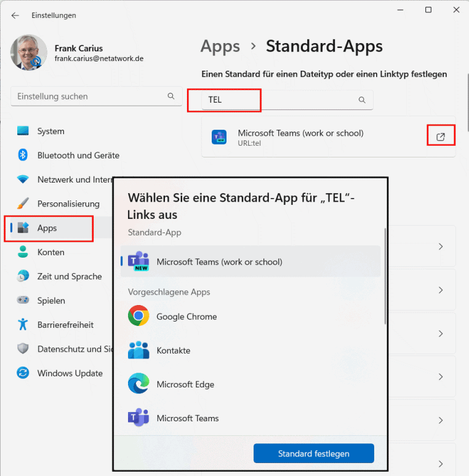Click the Konten person icon
This screenshot has height=476, width=469.
pos(23,252)
